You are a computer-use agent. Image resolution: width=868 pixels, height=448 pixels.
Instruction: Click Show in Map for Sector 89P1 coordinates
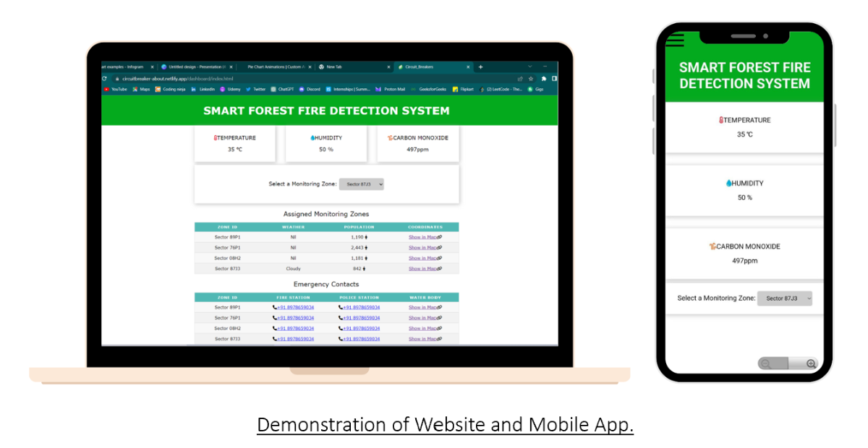pyautogui.click(x=425, y=237)
